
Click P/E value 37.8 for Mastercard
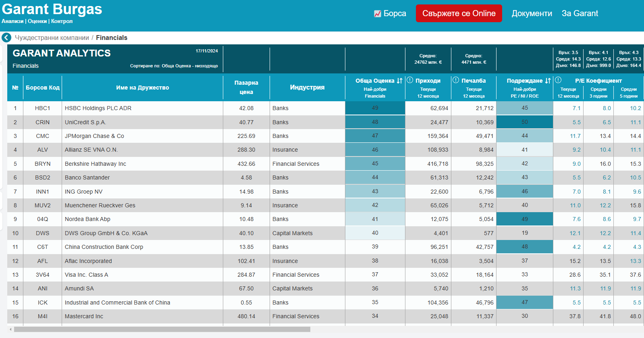(575, 316)
